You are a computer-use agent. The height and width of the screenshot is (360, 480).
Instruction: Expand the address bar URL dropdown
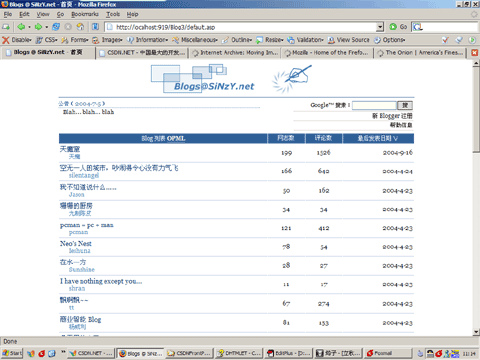(380, 27)
